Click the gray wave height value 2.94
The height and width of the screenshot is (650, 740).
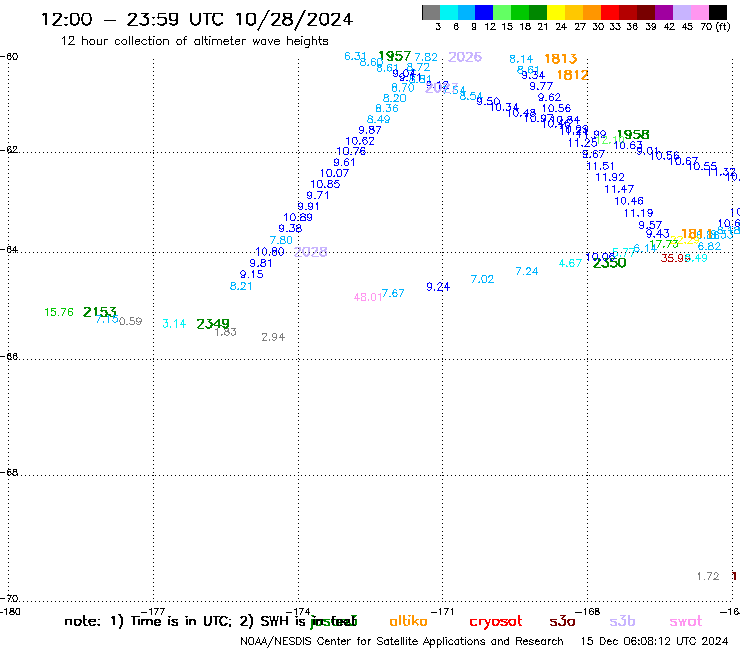(x=273, y=337)
